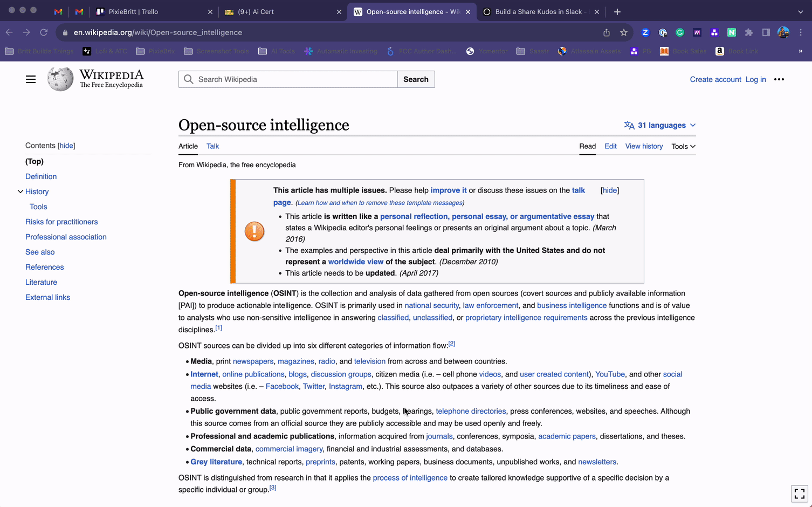This screenshot has height=507, width=812.
Task: Collapse the History section chevron in Contents
Action: [x=20, y=191]
